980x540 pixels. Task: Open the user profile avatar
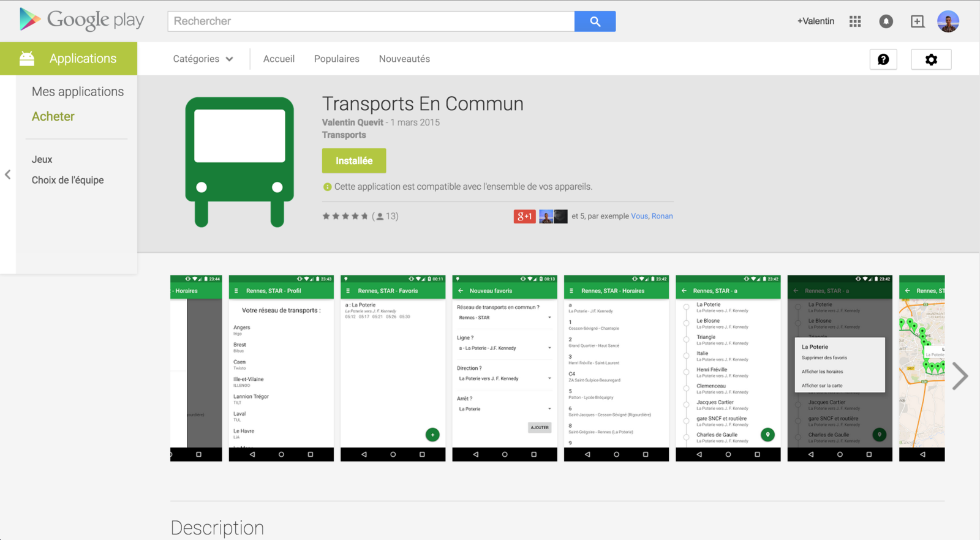pyautogui.click(x=948, y=21)
